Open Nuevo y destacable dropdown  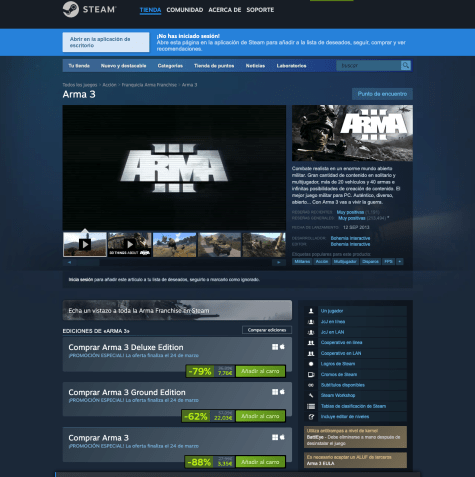pyautogui.click(x=124, y=66)
